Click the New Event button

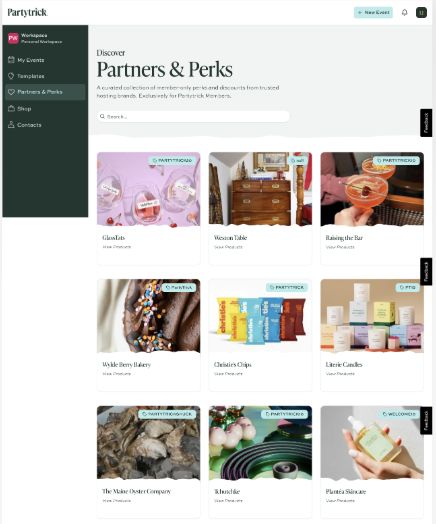(x=373, y=12)
